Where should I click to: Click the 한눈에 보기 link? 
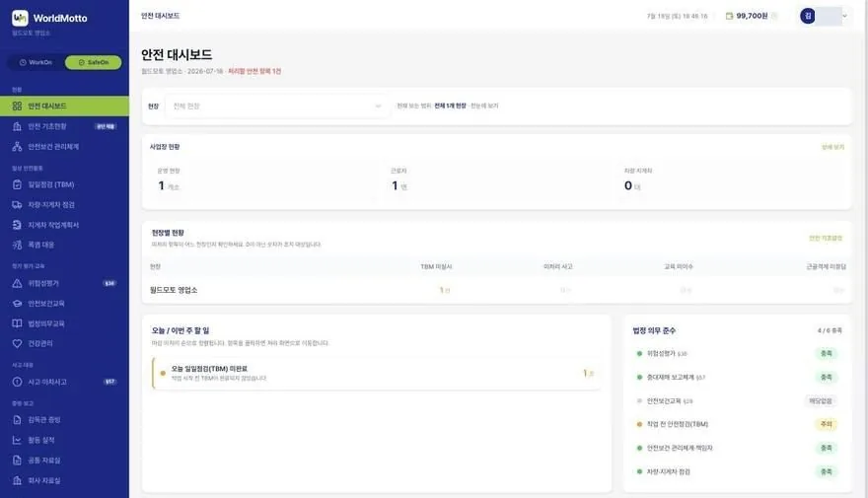pos(484,106)
